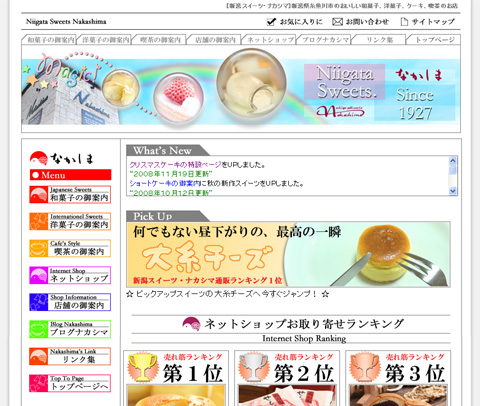
Task: Open International Sweets 洋菓子の御案内 sidebar button
Action: (x=70, y=221)
